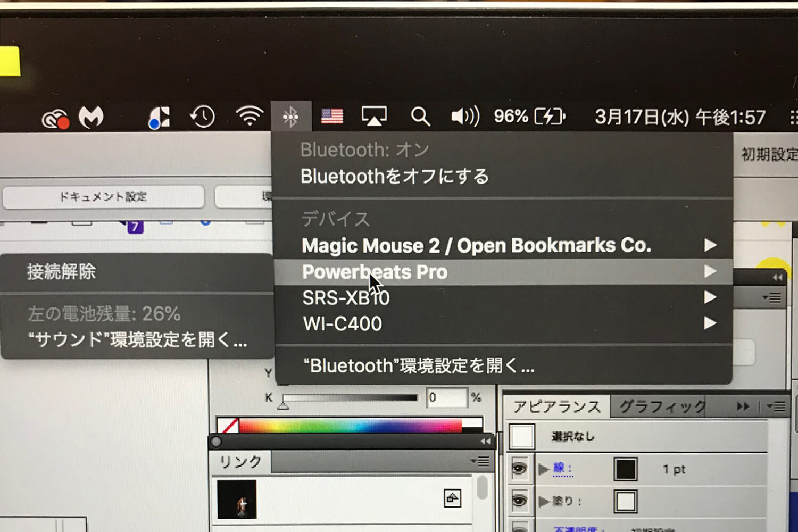Expand the Powerbeats Pro submenu arrow

pyautogui.click(x=710, y=271)
